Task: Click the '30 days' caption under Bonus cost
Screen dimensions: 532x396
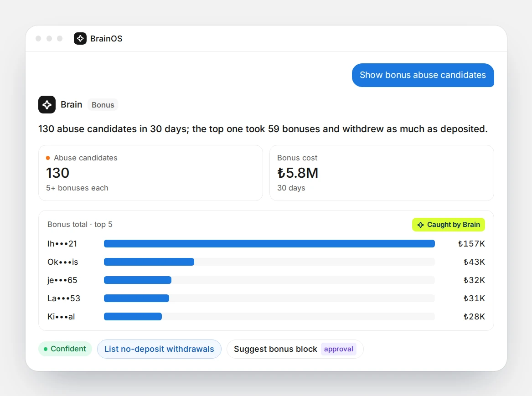Action: [291, 188]
